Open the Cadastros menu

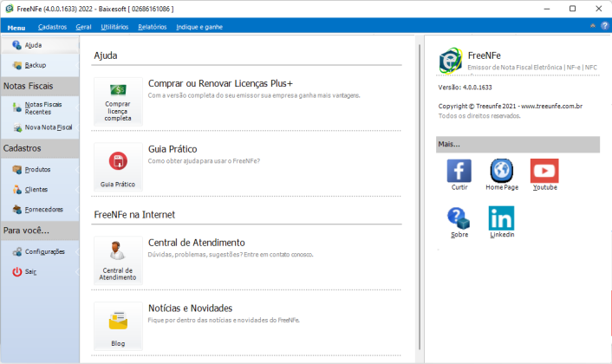[x=52, y=27]
